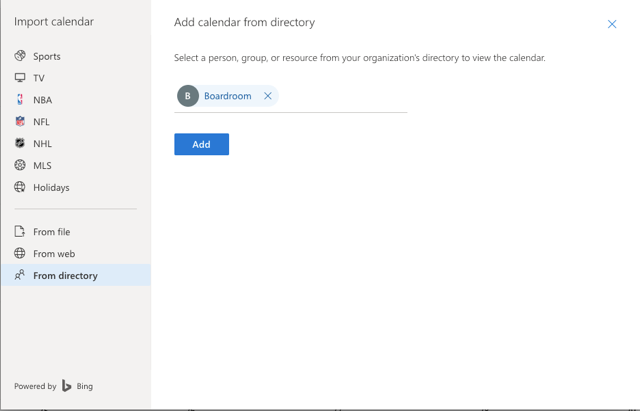Pick the NFL shield icon

[x=20, y=121]
